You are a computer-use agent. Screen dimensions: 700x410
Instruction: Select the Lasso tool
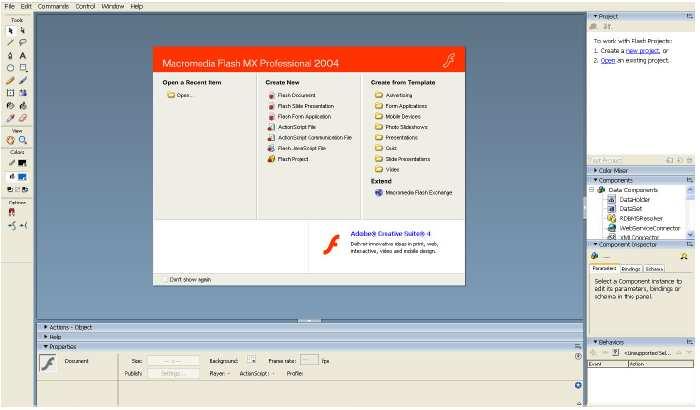pyautogui.click(x=23, y=42)
